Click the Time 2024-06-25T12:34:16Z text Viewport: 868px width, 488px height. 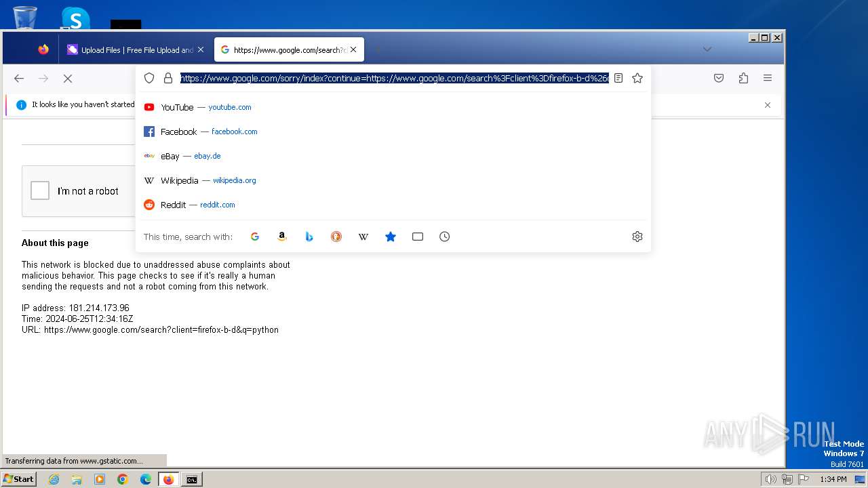tap(77, 319)
